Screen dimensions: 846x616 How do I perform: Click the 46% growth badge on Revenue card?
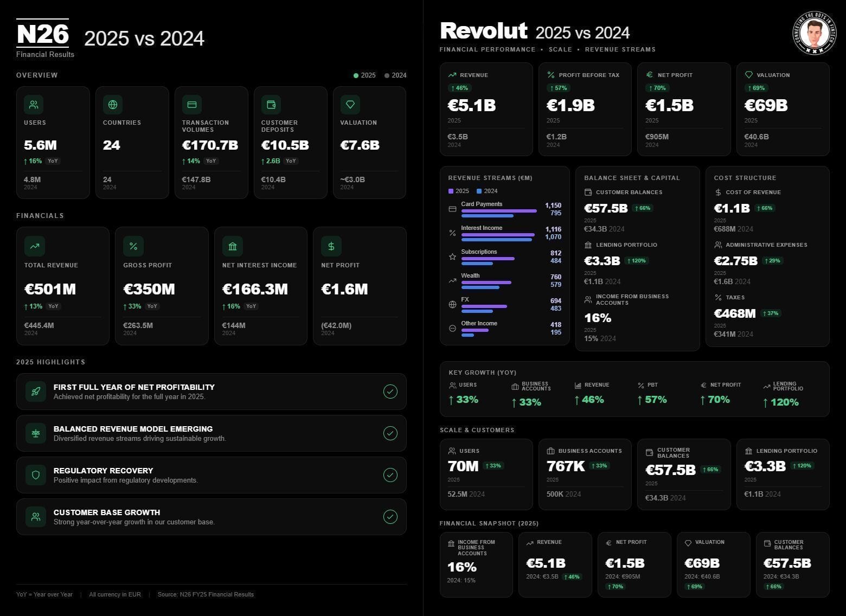click(459, 88)
